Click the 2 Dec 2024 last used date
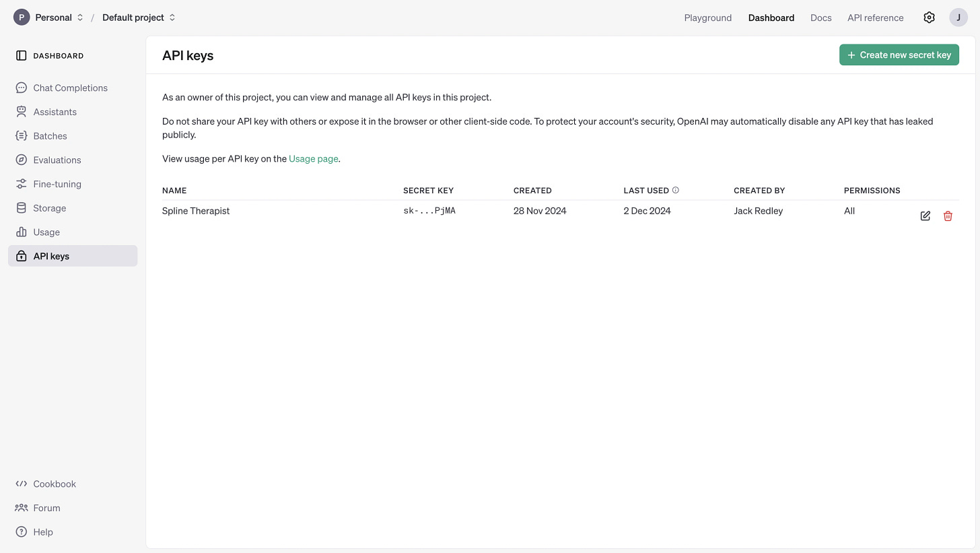This screenshot has width=980, height=553. [x=647, y=211]
